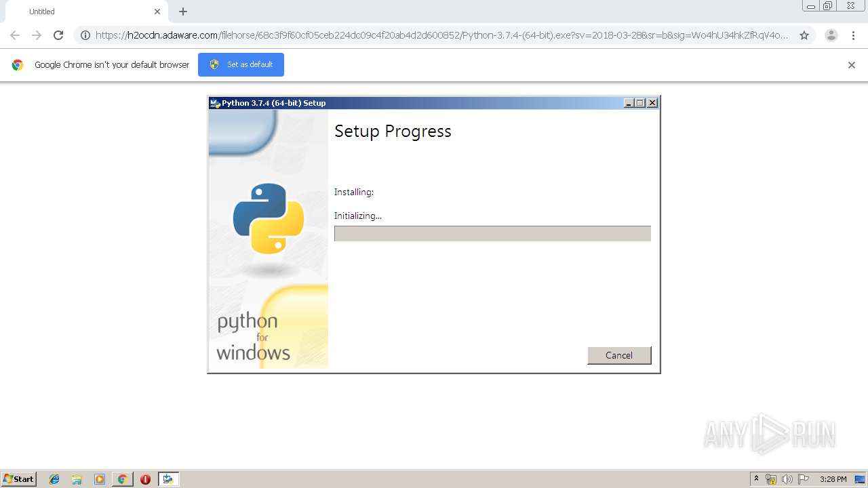868x488 pixels.
Task: Open the Chrome profile avatar menu
Action: click(831, 35)
